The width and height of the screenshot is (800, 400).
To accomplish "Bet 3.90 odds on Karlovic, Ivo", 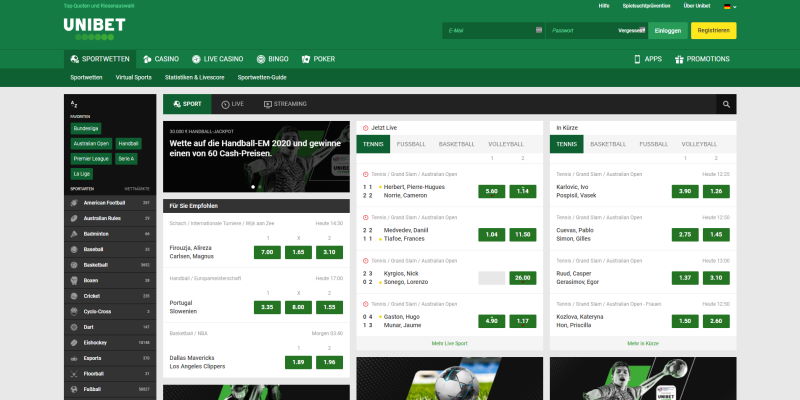I will click(x=685, y=191).
